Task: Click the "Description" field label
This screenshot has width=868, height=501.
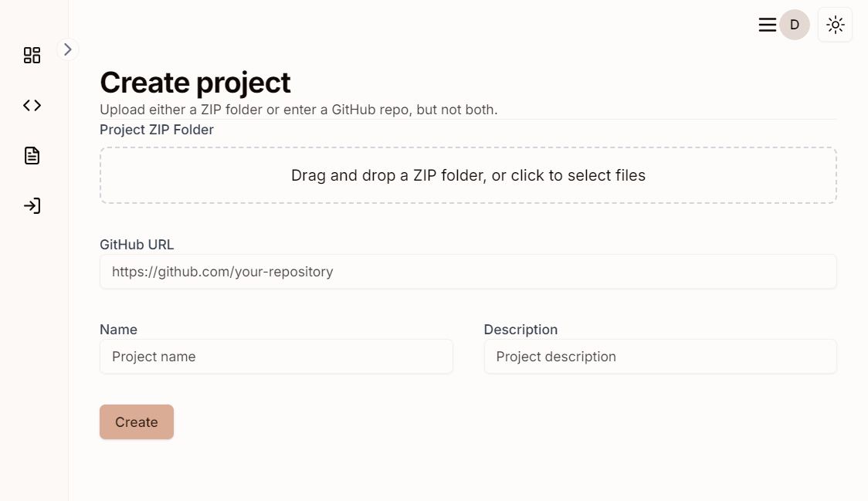Action: pos(520,330)
